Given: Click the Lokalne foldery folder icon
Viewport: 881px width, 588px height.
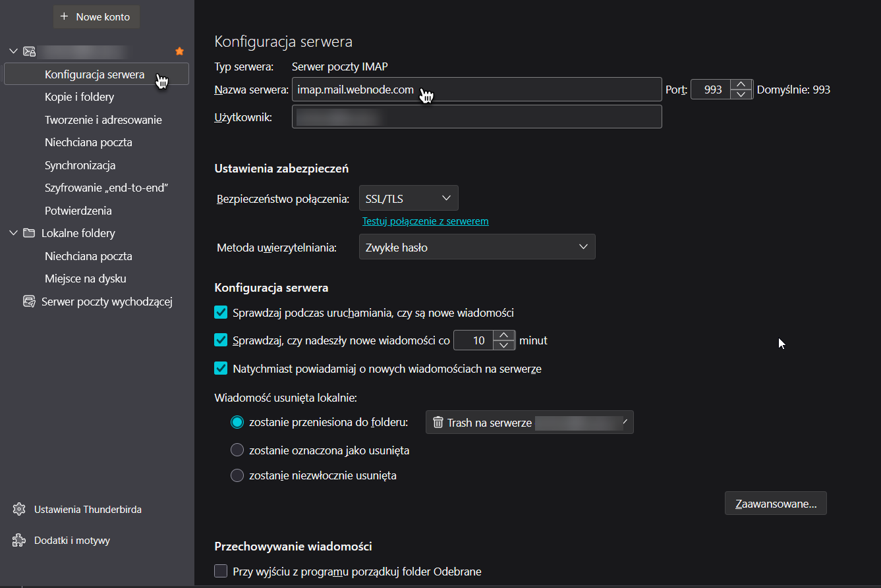Looking at the screenshot, I should tap(29, 233).
